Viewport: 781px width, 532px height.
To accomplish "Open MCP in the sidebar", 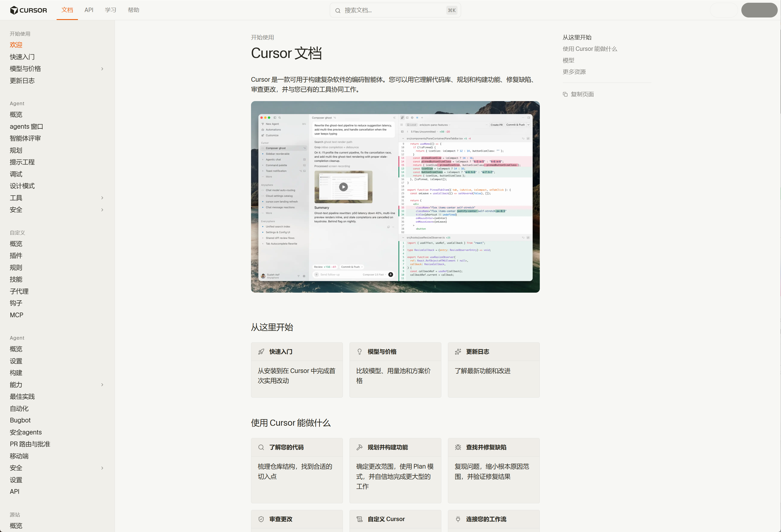I will pyautogui.click(x=16, y=315).
